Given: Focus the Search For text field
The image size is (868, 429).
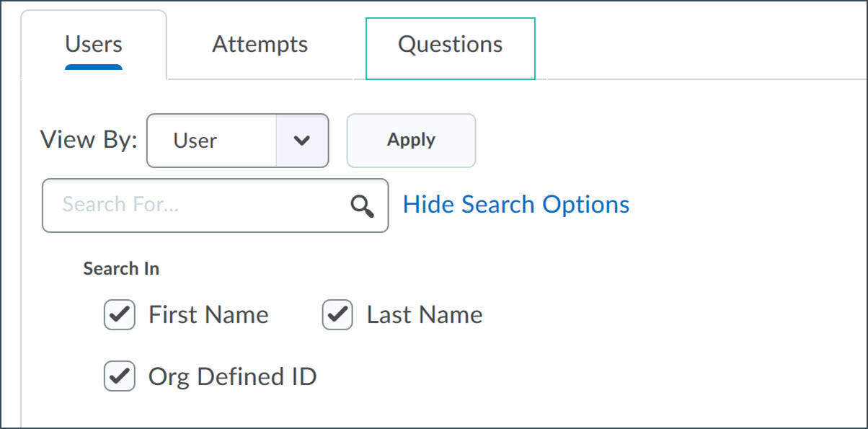Looking at the screenshot, I should click(x=195, y=205).
